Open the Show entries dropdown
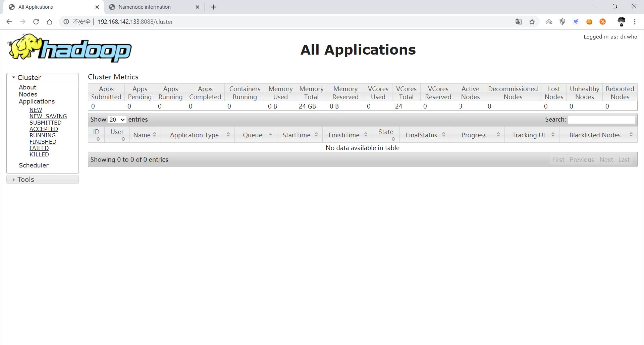644x345 pixels. pos(117,120)
